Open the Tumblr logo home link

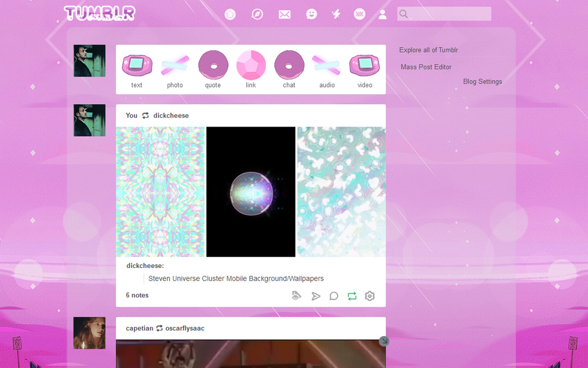point(99,14)
